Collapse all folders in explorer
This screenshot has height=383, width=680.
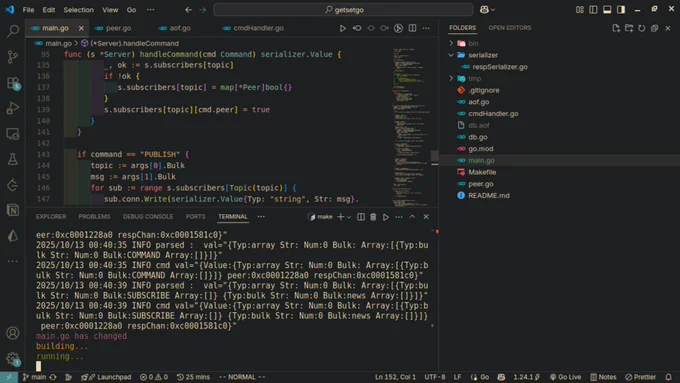[655, 28]
